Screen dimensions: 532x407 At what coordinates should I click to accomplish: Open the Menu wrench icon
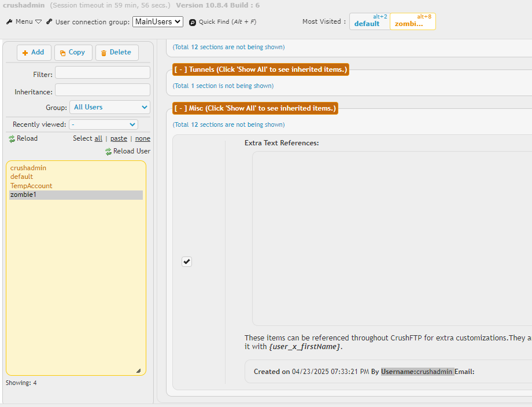coord(9,21)
